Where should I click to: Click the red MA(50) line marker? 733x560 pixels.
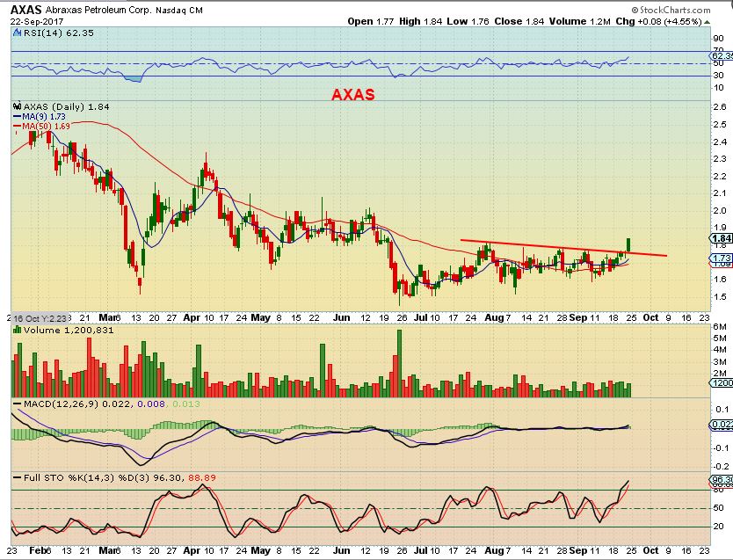[x=18, y=127]
